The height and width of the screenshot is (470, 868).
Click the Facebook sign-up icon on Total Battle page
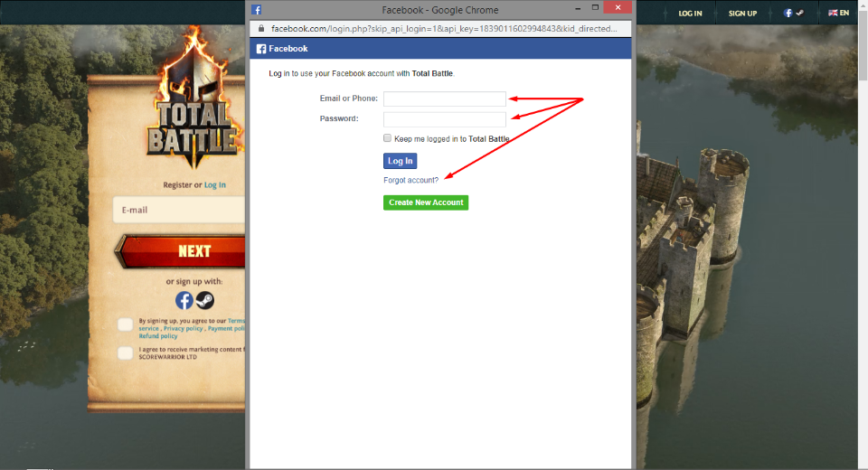click(184, 301)
